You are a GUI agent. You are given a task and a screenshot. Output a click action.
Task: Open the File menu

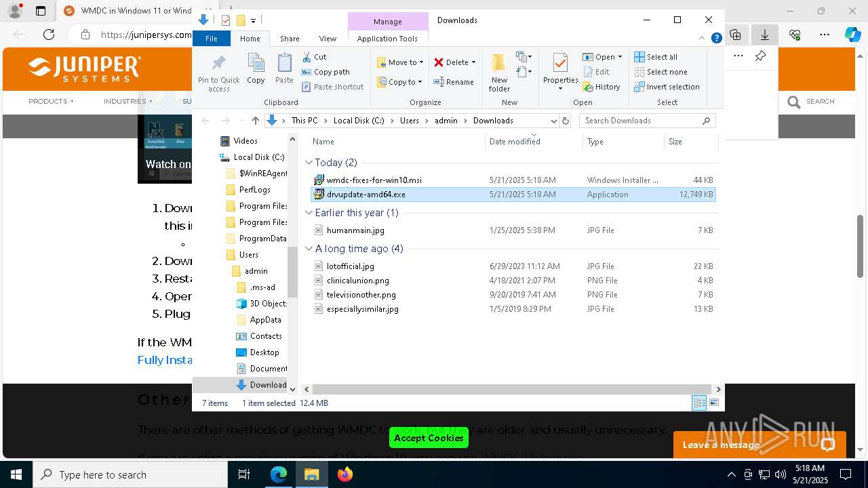(212, 39)
